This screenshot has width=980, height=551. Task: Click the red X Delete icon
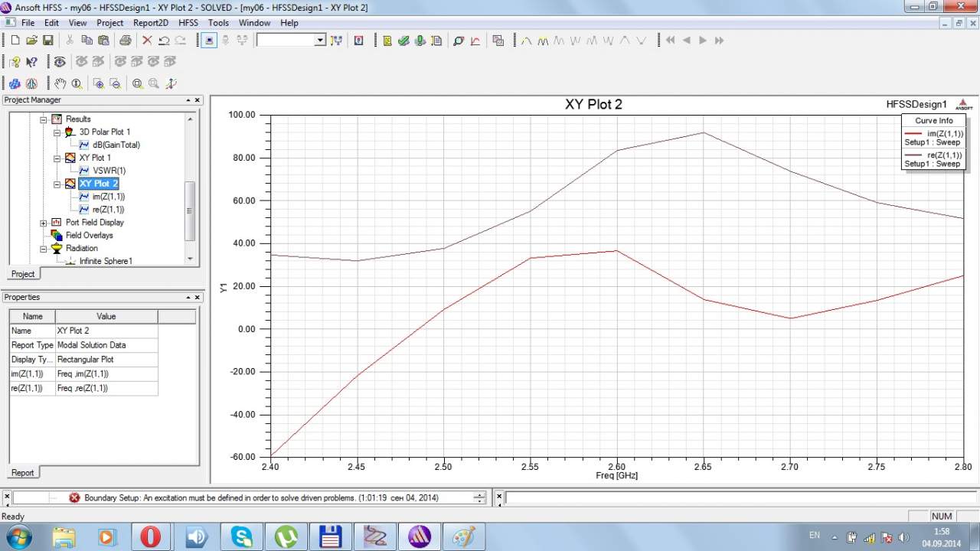pos(146,41)
